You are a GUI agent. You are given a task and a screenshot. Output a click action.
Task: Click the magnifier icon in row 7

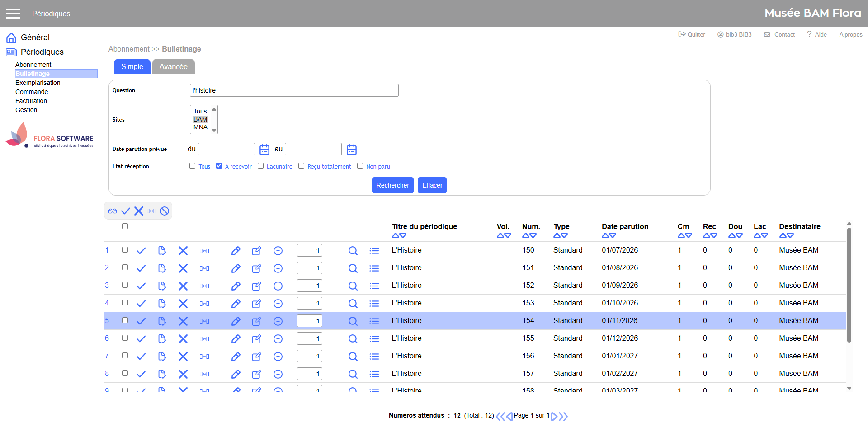tap(353, 357)
